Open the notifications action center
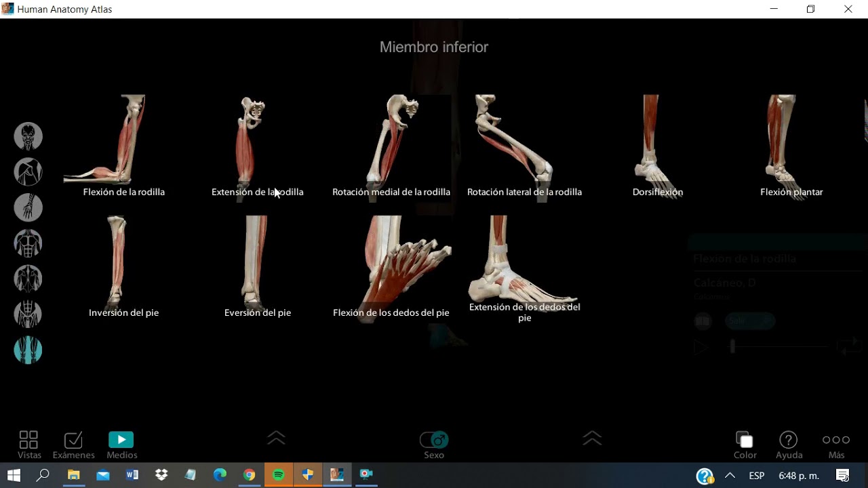Image resolution: width=868 pixels, height=488 pixels. point(843,476)
